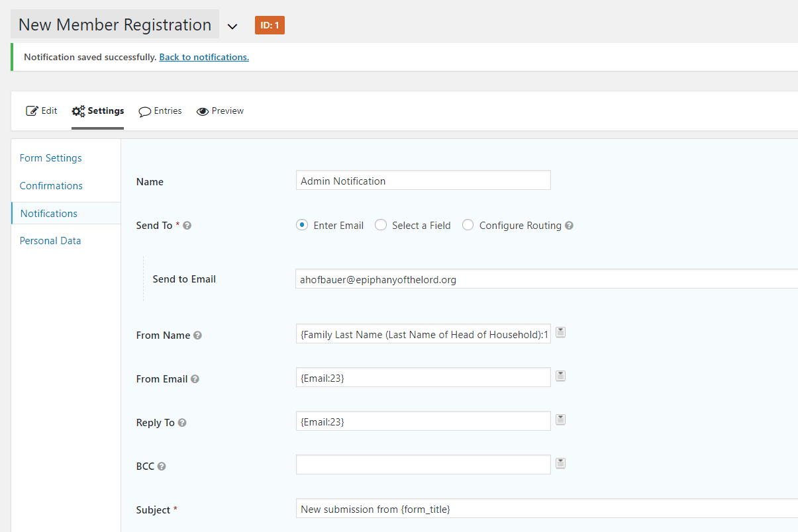798x532 pixels.
Task: Open the form Preview tab
Action: click(221, 111)
